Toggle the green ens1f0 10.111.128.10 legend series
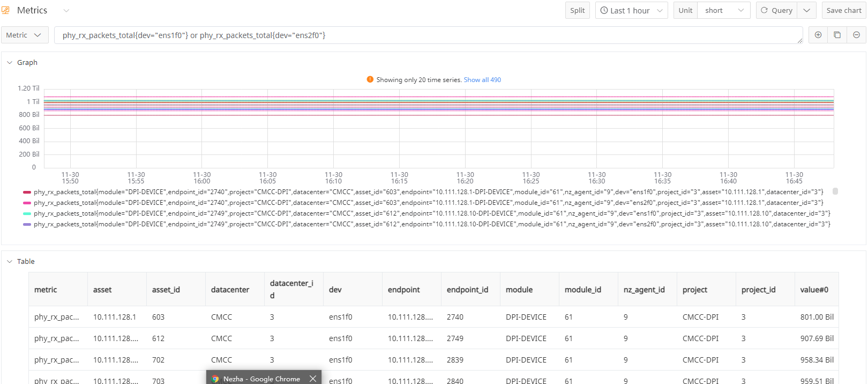Image resolution: width=868 pixels, height=384 pixels. coord(27,213)
